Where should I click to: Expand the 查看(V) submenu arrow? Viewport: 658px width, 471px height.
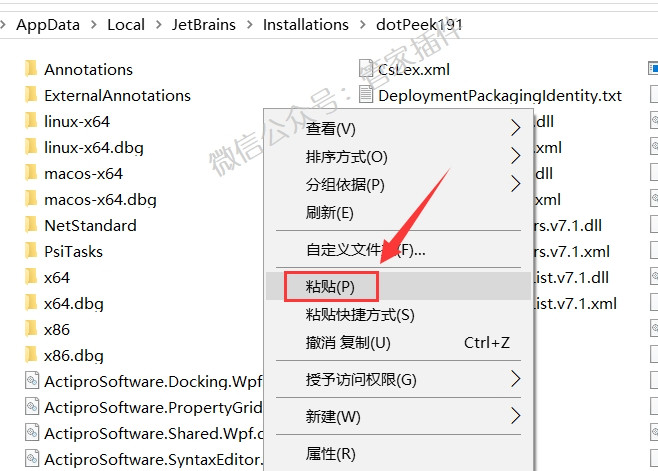(x=516, y=128)
